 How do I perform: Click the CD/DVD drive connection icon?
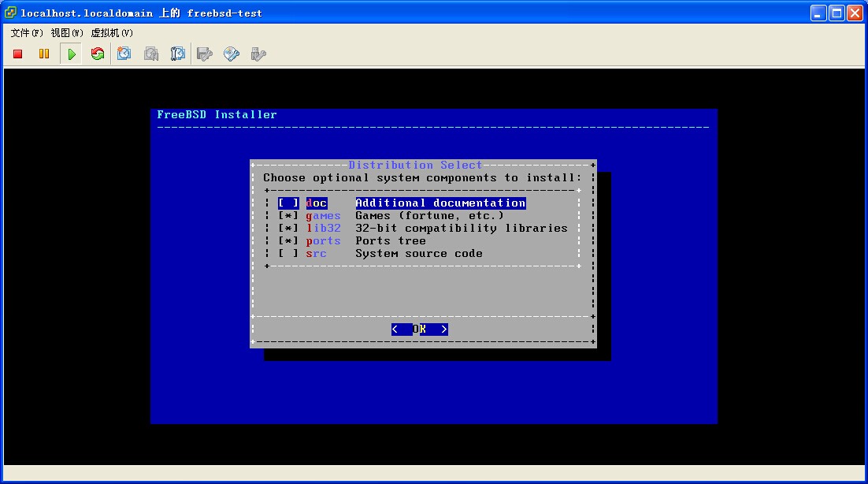[232, 54]
